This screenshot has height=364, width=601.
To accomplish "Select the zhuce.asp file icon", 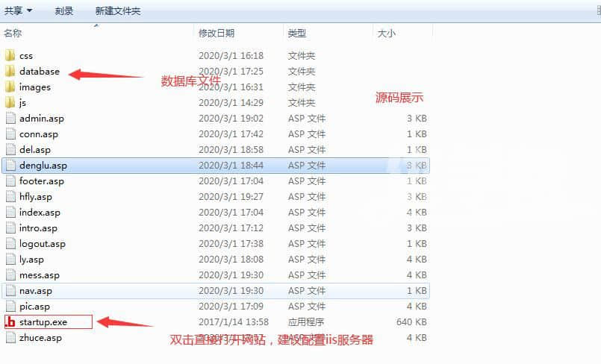I will point(10,338).
